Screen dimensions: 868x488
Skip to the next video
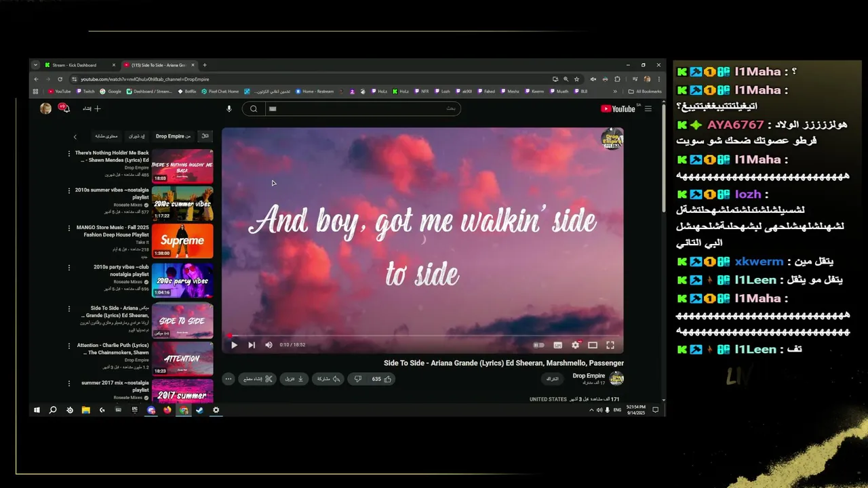coord(252,345)
